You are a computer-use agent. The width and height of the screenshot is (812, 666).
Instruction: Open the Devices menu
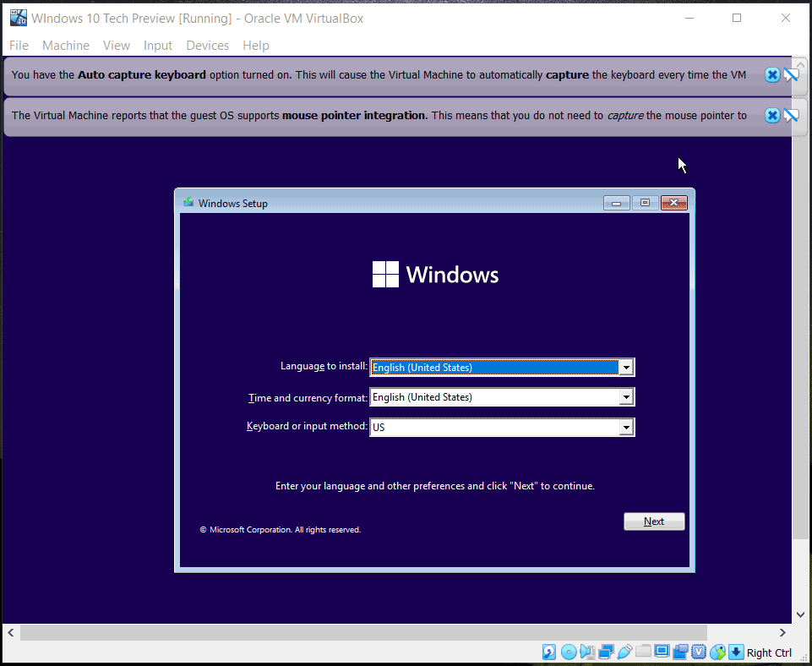click(208, 46)
